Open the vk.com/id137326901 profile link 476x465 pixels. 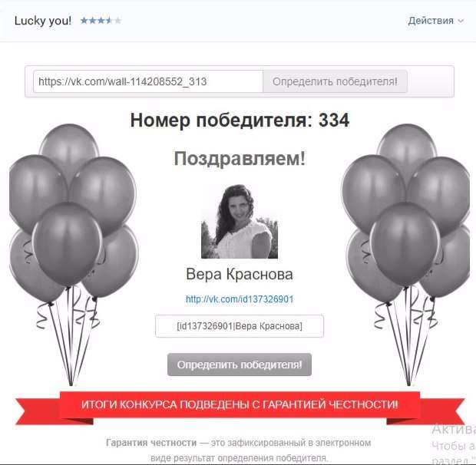tap(240, 299)
